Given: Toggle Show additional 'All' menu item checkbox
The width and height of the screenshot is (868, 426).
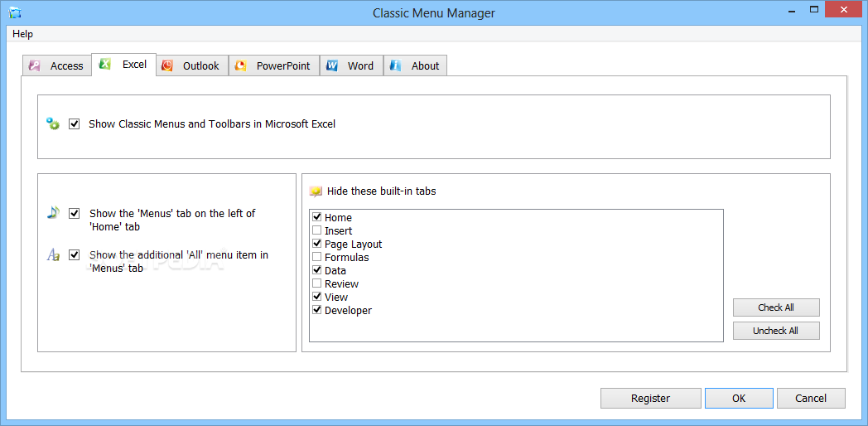Looking at the screenshot, I should (x=75, y=254).
